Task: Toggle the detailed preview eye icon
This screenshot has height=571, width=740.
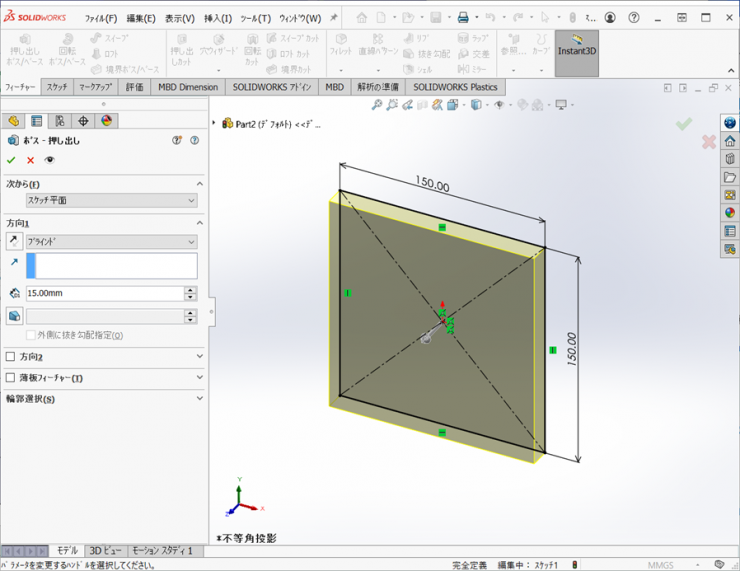Action: click(49, 160)
